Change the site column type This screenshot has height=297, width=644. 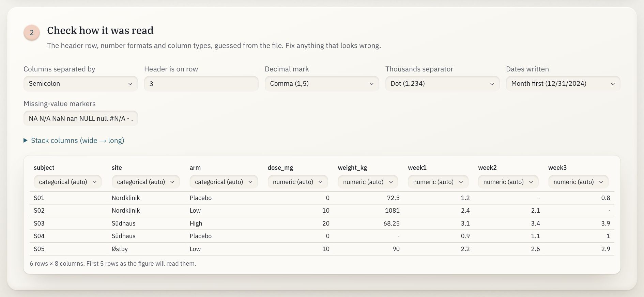[145, 182]
